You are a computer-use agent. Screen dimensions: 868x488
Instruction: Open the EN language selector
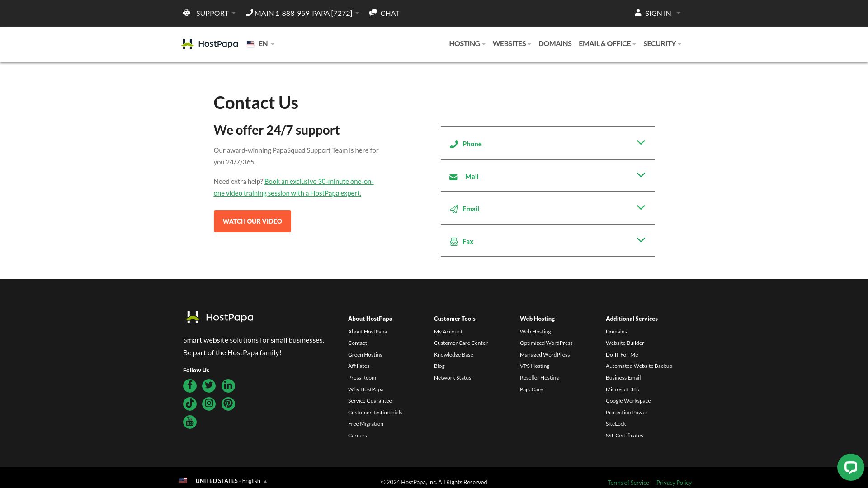pyautogui.click(x=260, y=43)
